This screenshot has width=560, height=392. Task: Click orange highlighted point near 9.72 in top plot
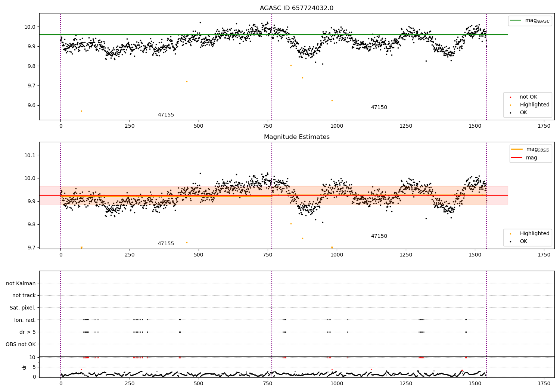coord(187,81)
